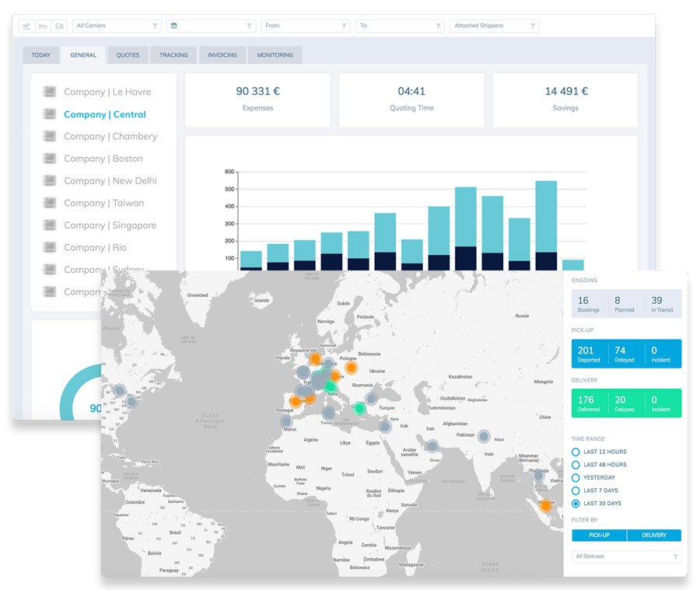Open the All Carriers dropdown

(117, 26)
